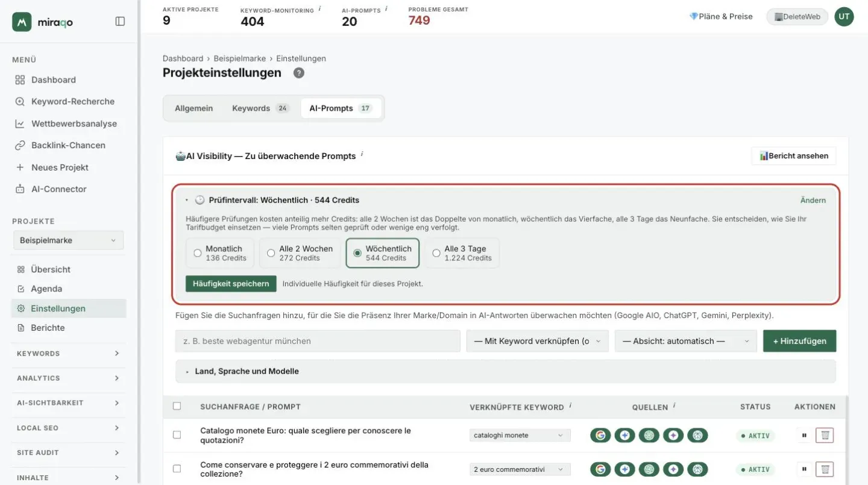
Task: Expand the AI-SICHTBARKEIT sidebar section
Action: (x=68, y=403)
